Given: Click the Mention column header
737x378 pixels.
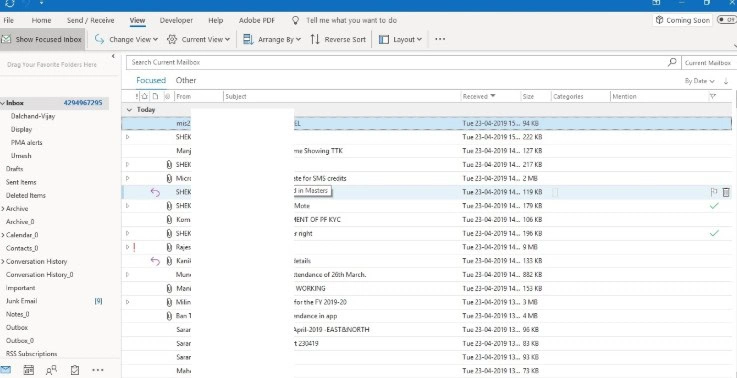Looking at the screenshot, I should click(658, 96).
